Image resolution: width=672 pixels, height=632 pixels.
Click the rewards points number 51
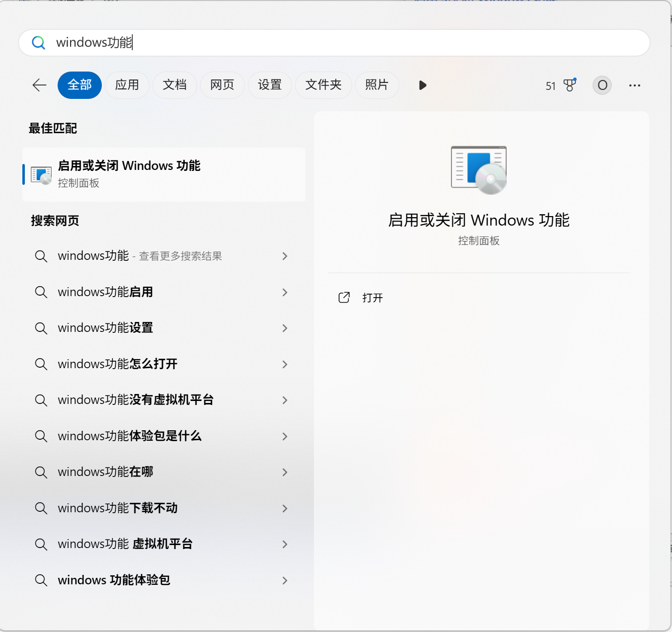pyautogui.click(x=550, y=86)
